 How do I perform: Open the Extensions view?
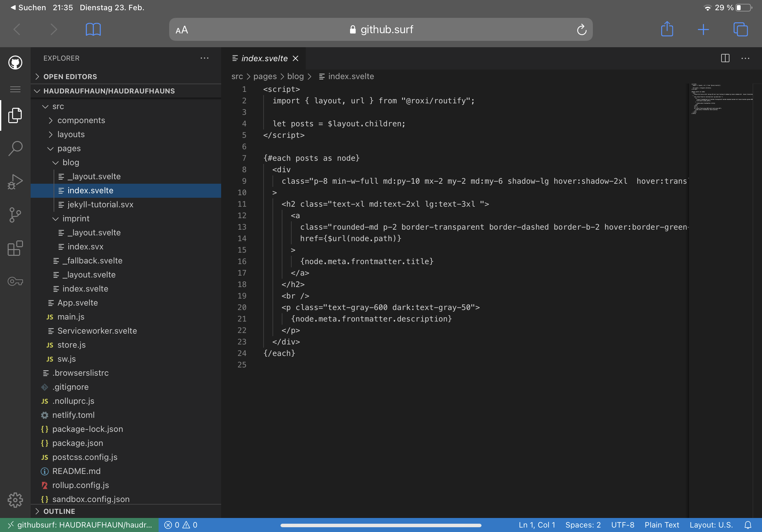coord(15,248)
